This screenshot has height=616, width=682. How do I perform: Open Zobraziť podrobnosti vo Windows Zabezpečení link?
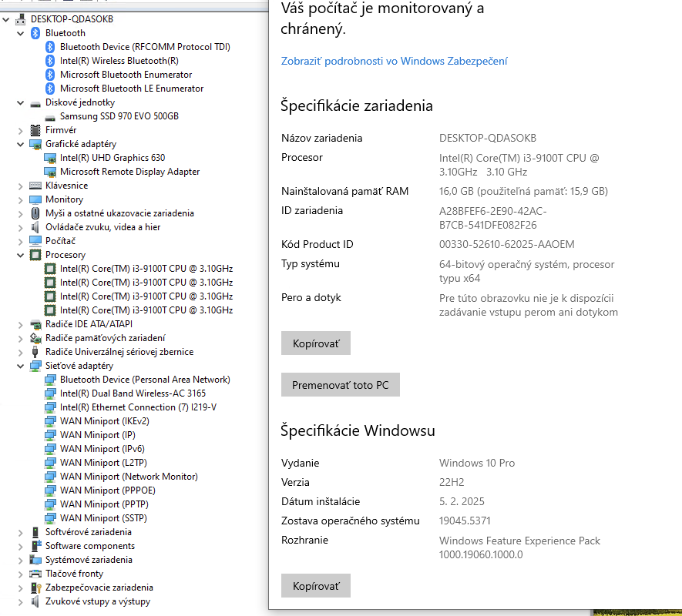pos(394,61)
